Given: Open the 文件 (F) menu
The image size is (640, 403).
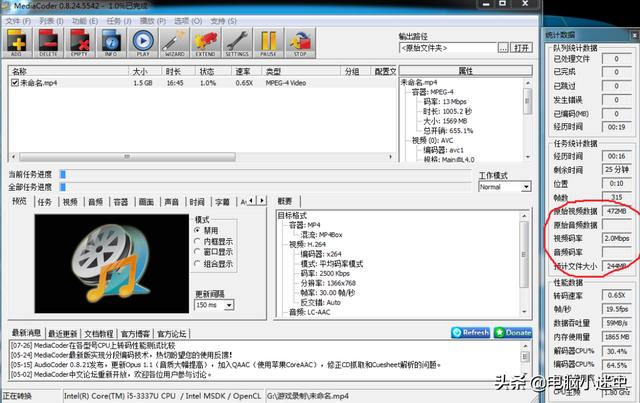Looking at the screenshot, I should 18,21.
